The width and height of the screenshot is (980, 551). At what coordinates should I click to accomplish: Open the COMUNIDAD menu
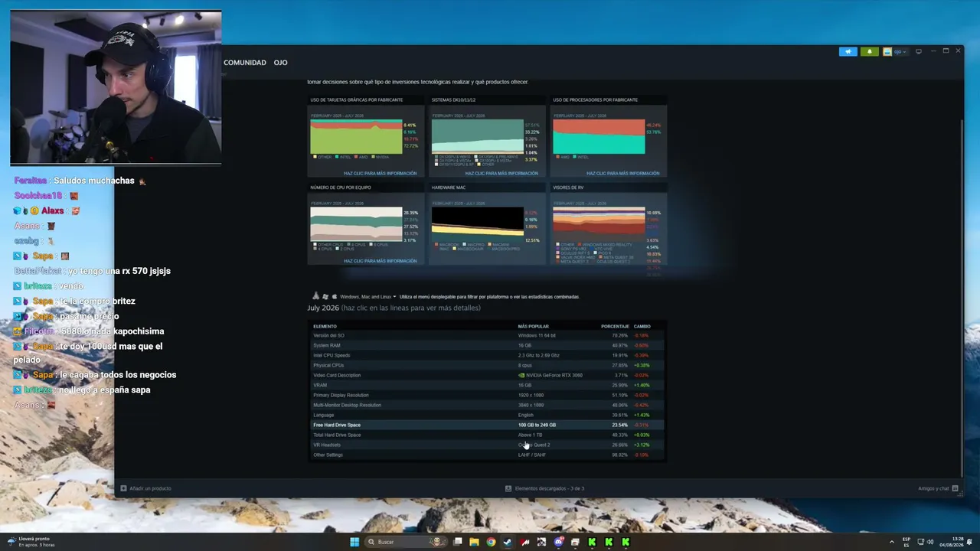[x=245, y=63]
